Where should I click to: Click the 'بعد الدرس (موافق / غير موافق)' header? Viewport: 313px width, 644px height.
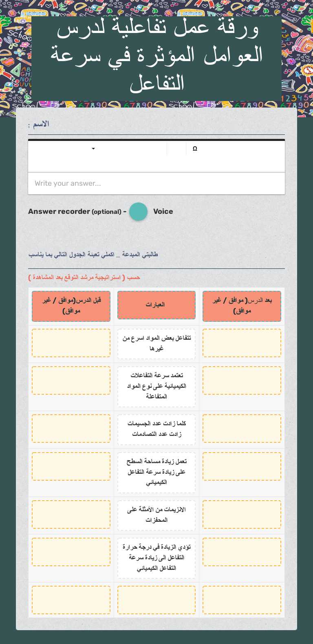tap(242, 306)
